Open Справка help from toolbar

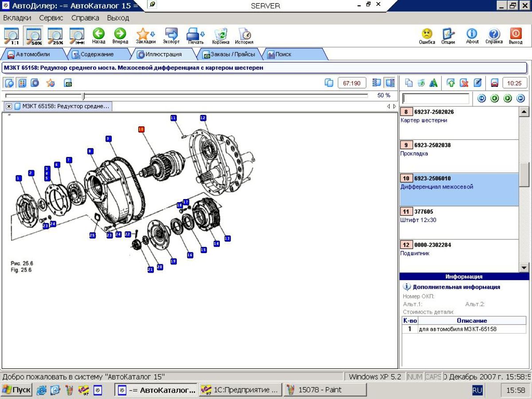tap(494, 36)
